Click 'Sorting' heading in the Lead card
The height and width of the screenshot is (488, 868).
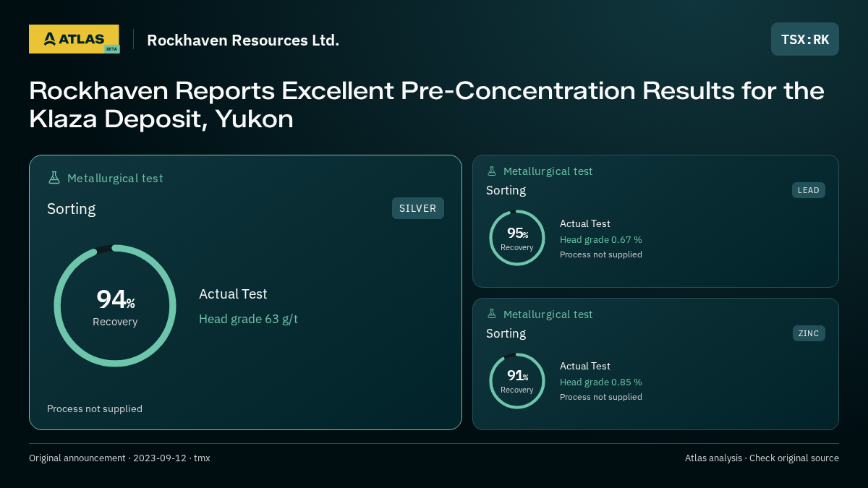coord(506,190)
